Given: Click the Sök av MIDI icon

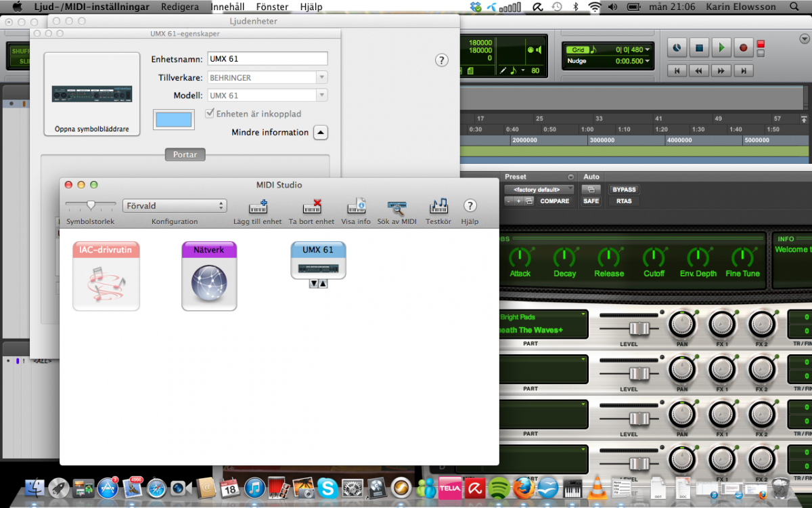Looking at the screenshot, I should (x=397, y=207).
